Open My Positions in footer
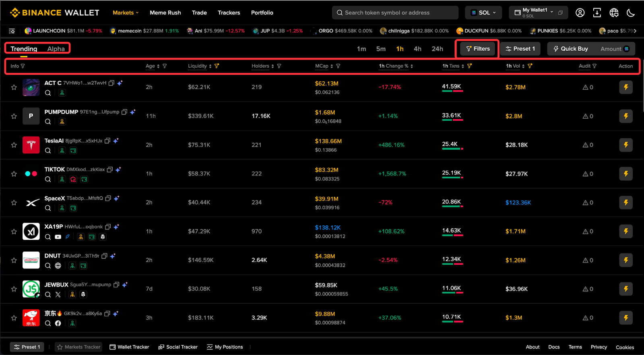The height and width of the screenshot is (355, 644). click(x=225, y=347)
